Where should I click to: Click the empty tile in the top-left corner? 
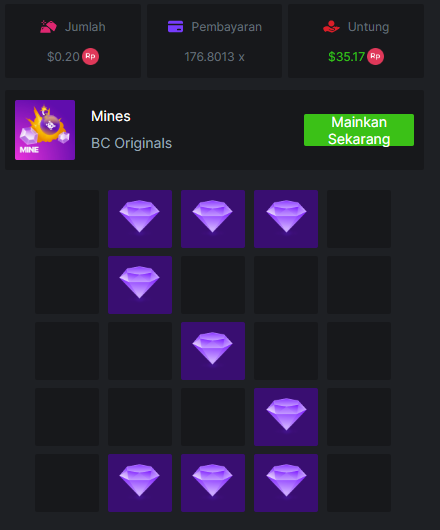pyautogui.click(x=67, y=219)
